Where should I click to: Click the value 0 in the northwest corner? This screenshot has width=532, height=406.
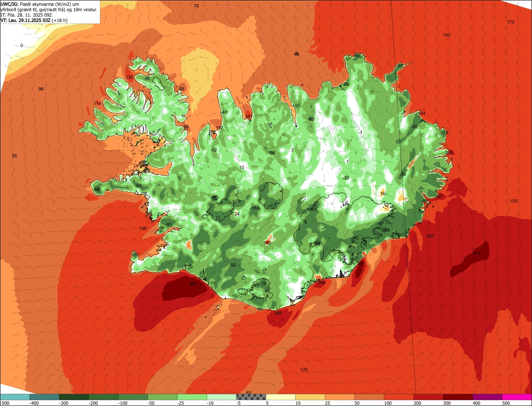pyautogui.click(x=22, y=45)
